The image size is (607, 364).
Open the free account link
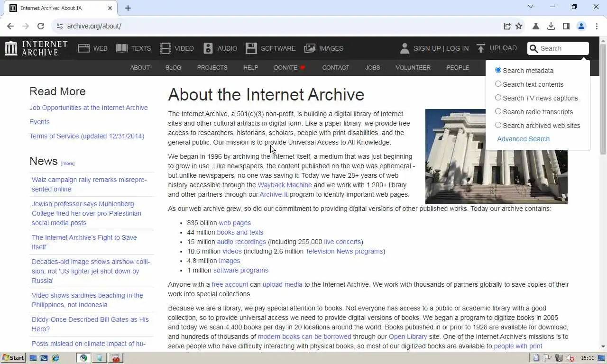click(x=230, y=284)
